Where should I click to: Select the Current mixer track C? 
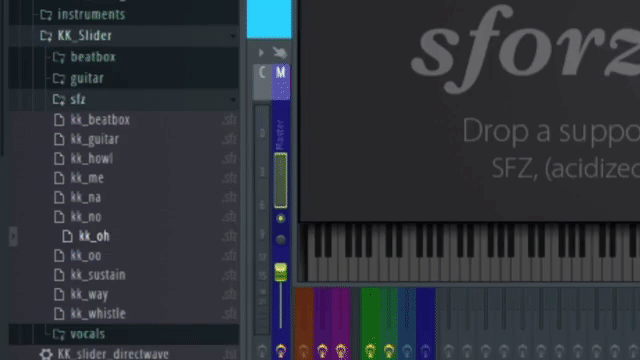pyautogui.click(x=262, y=82)
